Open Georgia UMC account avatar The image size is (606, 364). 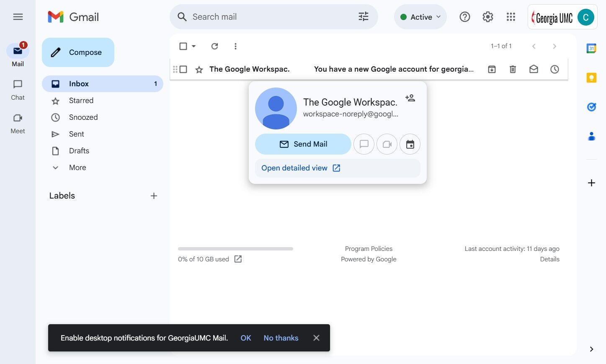tap(586, 17)
